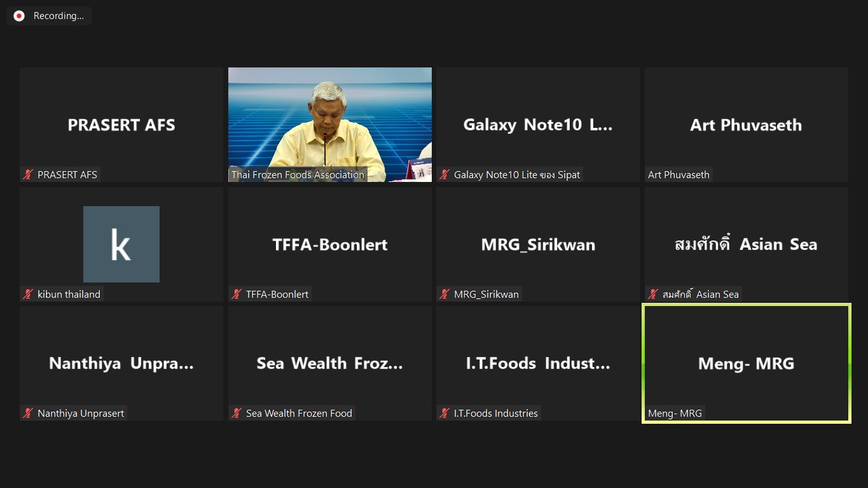The image size is (868, 488).
Task: Click muted mic icon beside Galaxy Note10 Lite
Action: pyautogui.click(x=444, y=174)
